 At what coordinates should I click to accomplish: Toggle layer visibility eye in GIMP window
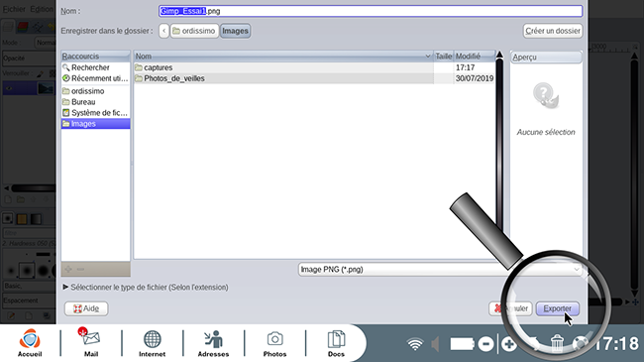(x=9, y=88)
